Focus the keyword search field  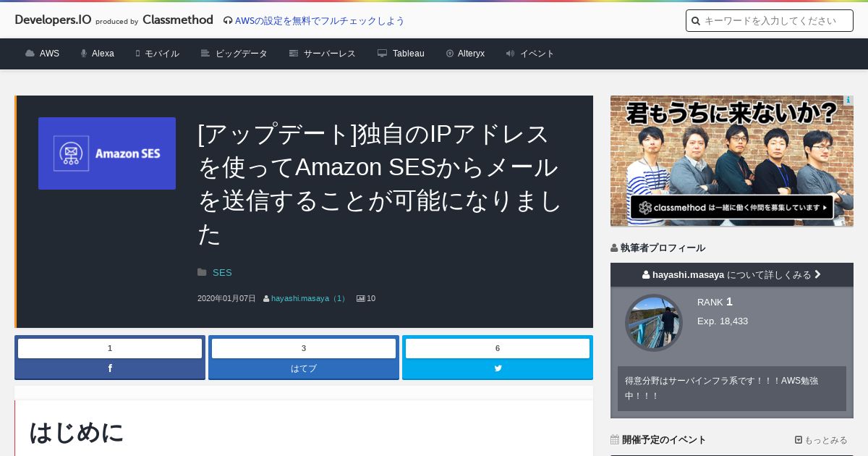[x=770, y=21]
